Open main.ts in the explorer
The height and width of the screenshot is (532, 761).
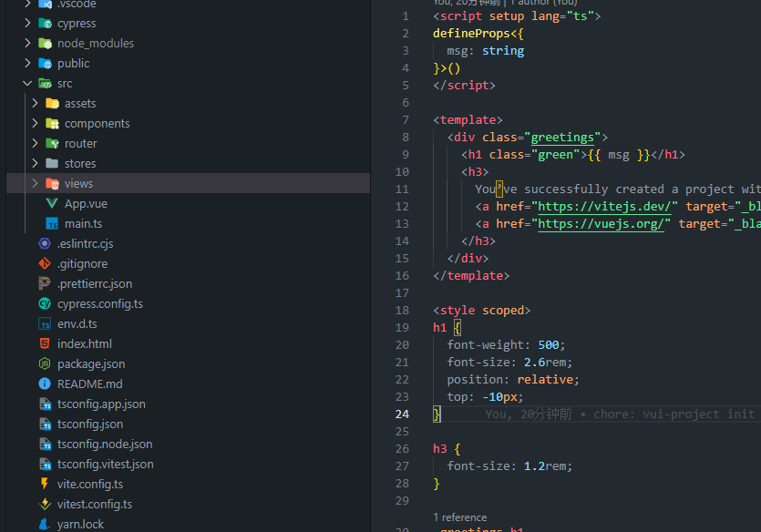click(84, 223)
